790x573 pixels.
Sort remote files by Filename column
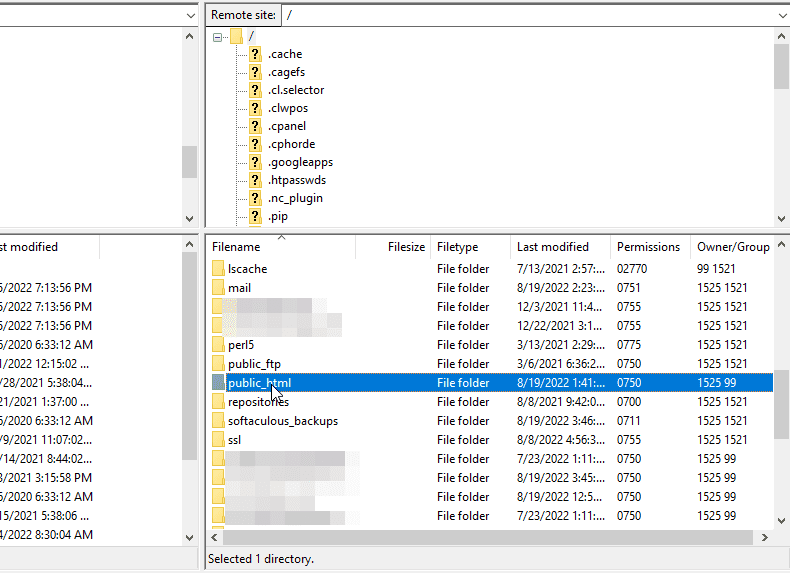click(281, 247)
